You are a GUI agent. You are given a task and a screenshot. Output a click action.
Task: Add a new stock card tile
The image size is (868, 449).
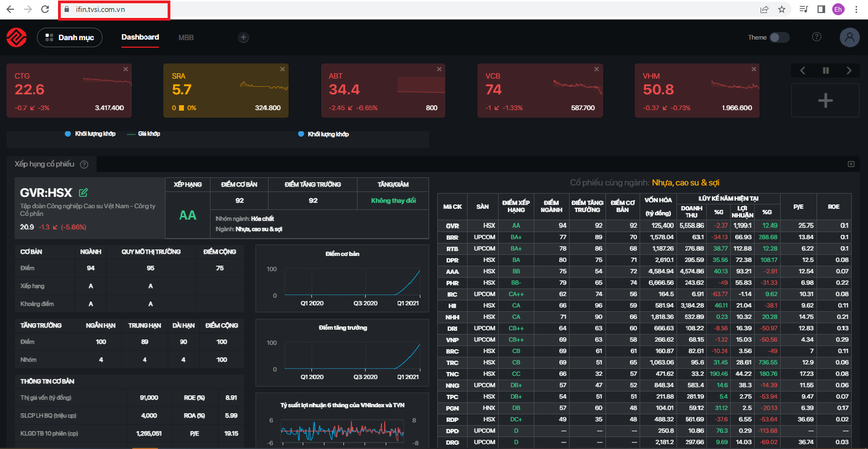(825, 100)
